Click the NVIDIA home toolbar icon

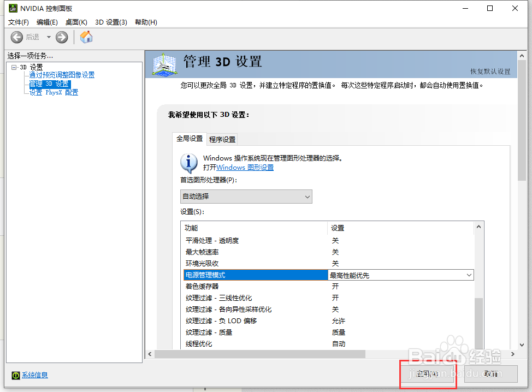(85, 37)
